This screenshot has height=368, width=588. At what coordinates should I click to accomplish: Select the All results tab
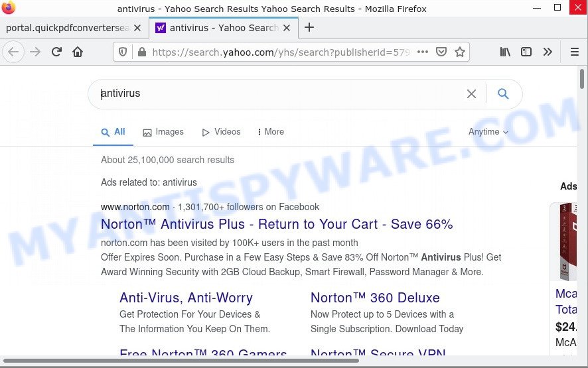click(113, 132)
